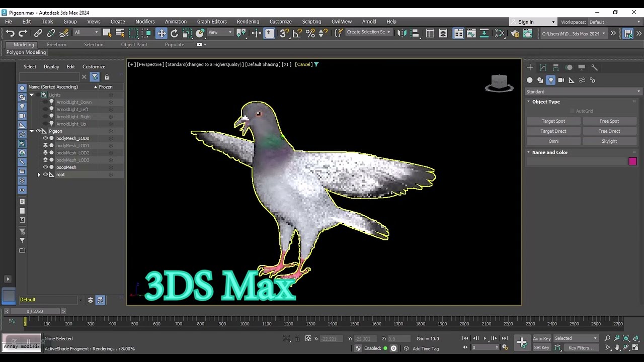Screen dimensions: 644x362
Task: Create a Target Spot light
Action: point(553,121)
